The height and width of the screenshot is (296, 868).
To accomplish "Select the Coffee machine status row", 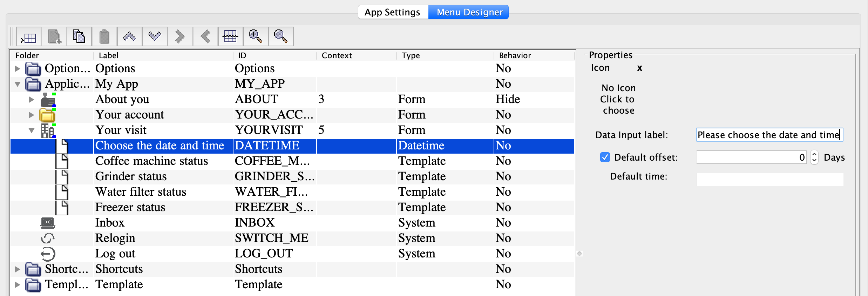I will [151, 161].
